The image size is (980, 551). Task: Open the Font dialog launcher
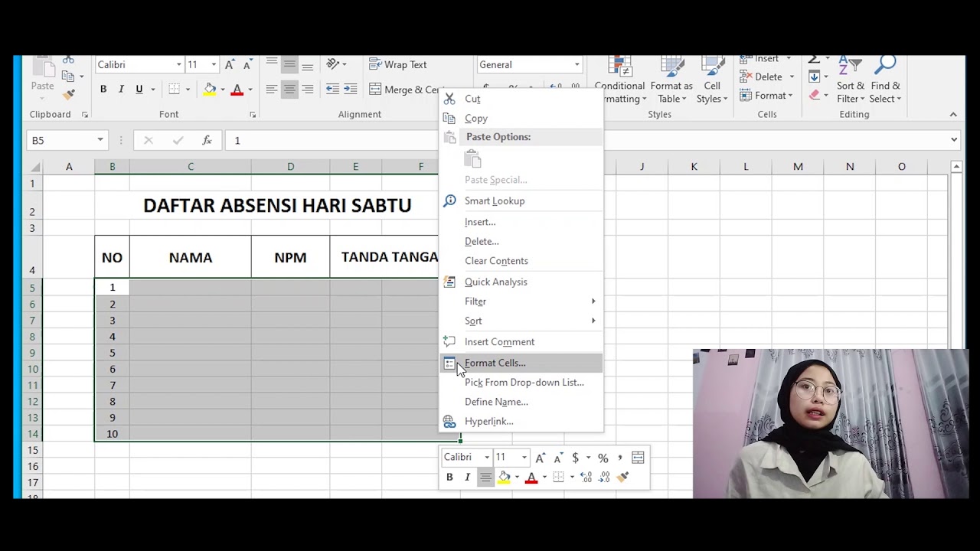click(x=253, y=115)
